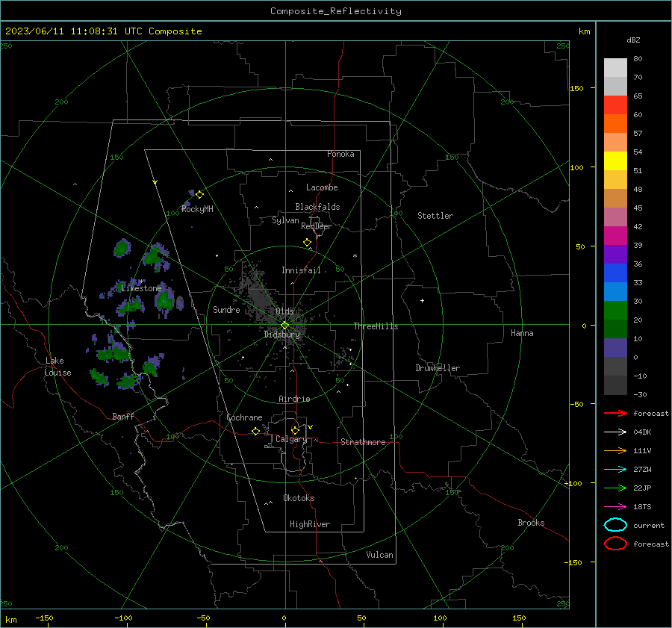Click the Okotoks town label
Image resolution: width=672 pixels, height=628 pixels.
tap(299, 498)
